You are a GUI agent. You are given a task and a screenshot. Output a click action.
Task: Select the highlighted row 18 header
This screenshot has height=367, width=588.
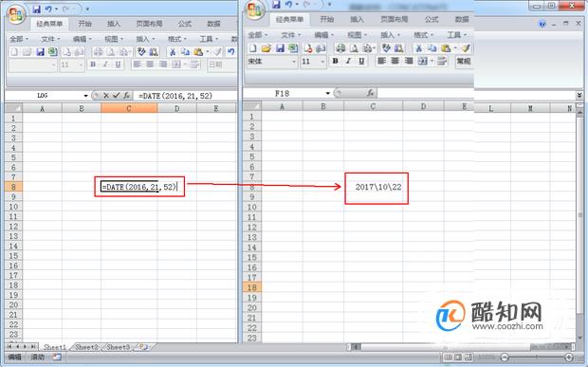click(252, 287)
